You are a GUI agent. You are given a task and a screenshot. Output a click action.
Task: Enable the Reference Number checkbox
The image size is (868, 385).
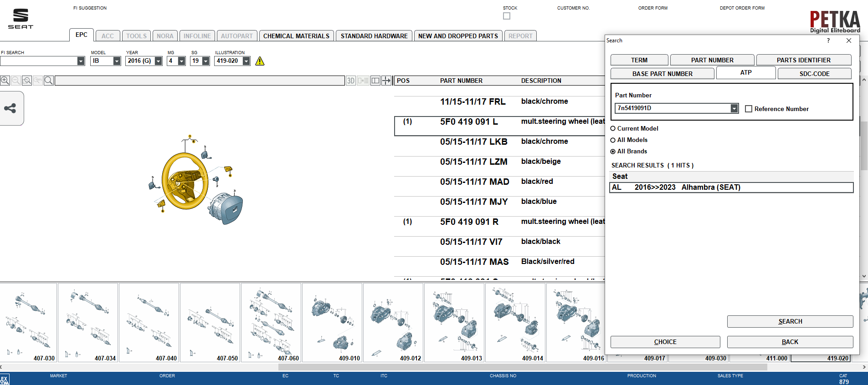point(748,109)
